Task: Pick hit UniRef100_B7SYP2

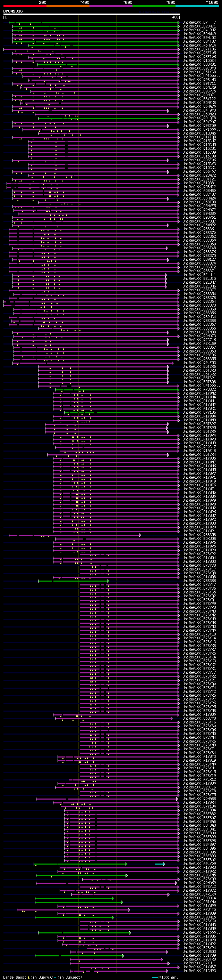Action: point(199,554)
